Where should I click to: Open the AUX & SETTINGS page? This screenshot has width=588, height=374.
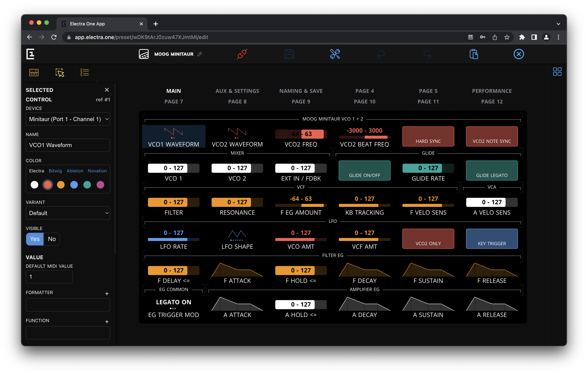237,91
